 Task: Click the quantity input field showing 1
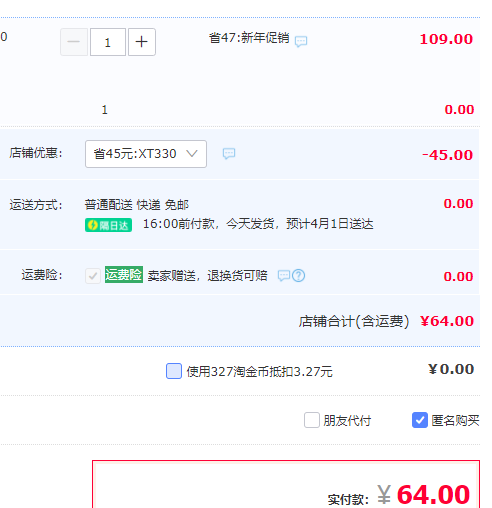pyautogui.click(x=108, y=42)
